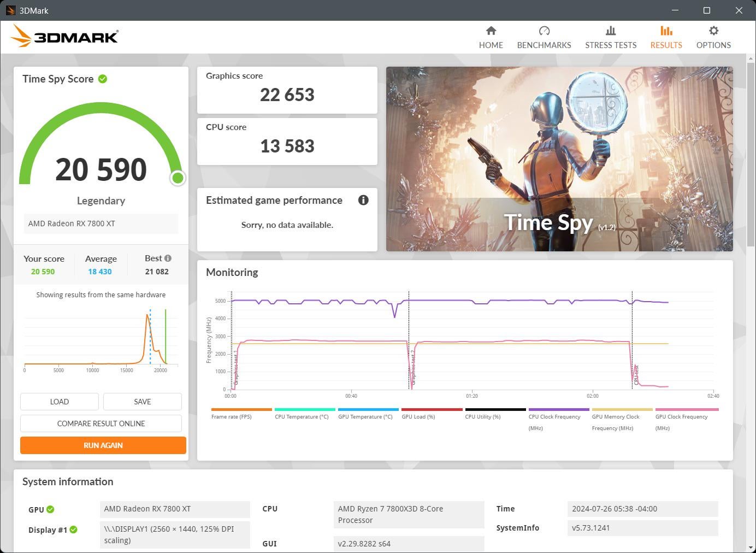The width and height of the screenshot is (756, 553).
Task: Click the GUI version v2.29.8282 s64
Action: click(409, 544)
